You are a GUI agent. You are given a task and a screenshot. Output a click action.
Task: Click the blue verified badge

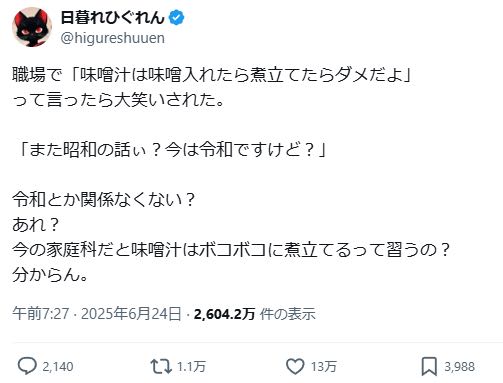click(176, 18)
